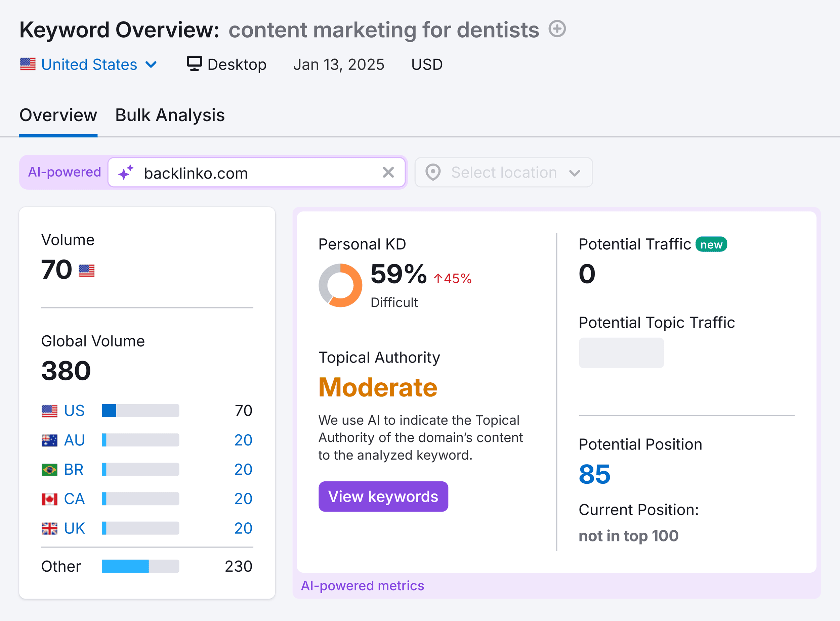Click the AI sparkle icon in domain field
Viewport: 840px width, 621px height.
(126, 173)
